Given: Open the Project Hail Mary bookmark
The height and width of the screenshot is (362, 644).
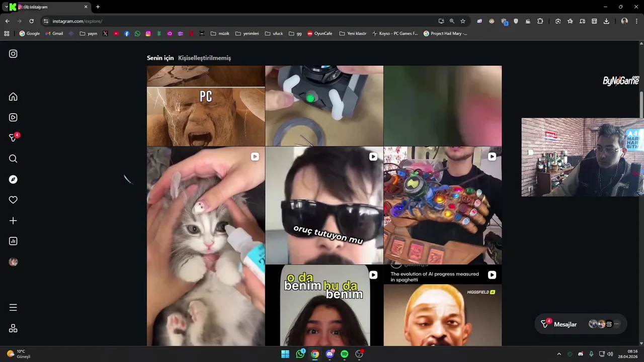Looking at the screenshot, I should click(445, 34).
